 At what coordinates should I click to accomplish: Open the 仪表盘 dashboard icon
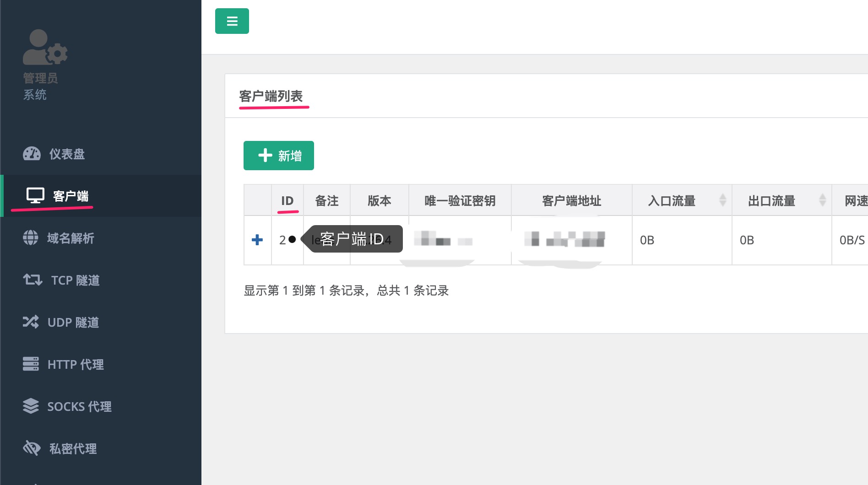click(32, 154)
